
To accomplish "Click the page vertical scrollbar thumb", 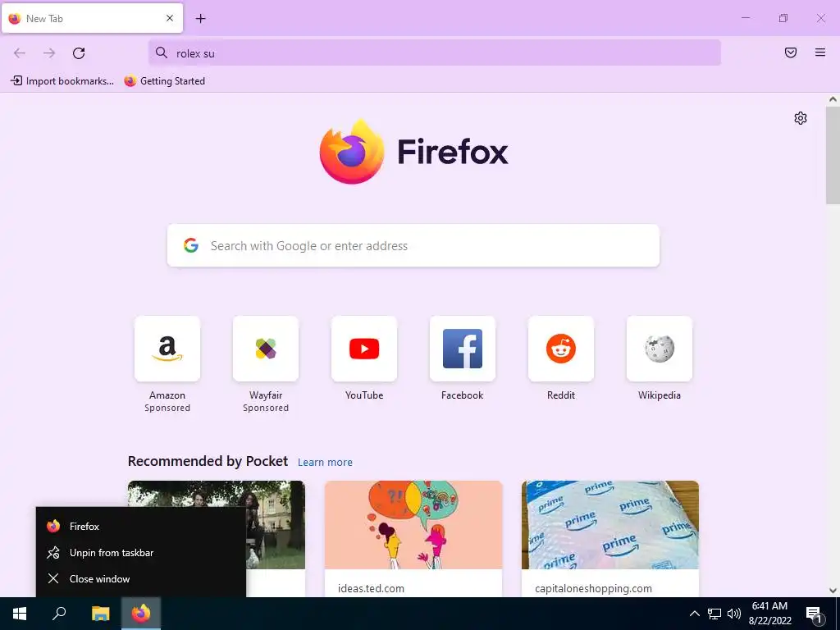I will [833, 155].
